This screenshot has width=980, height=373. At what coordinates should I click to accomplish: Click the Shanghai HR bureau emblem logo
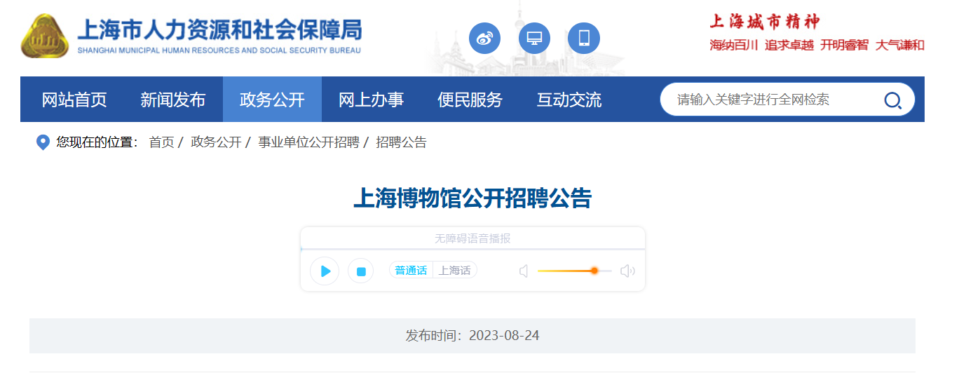click(46, 36)
